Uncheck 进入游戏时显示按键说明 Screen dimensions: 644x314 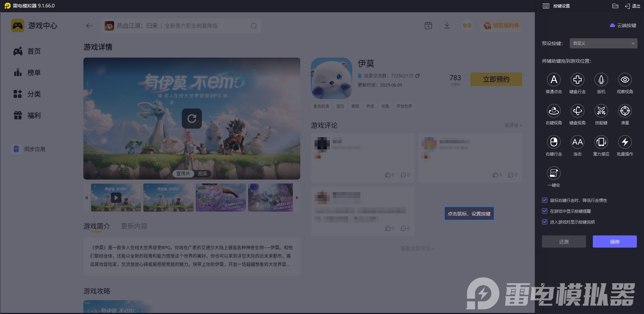pos(544,222)
